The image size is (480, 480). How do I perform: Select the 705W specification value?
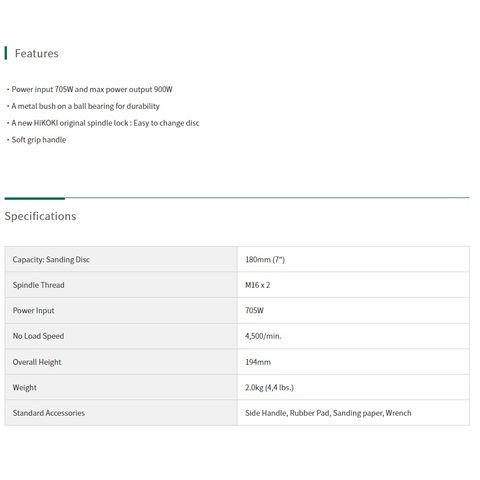pos(254,311)
